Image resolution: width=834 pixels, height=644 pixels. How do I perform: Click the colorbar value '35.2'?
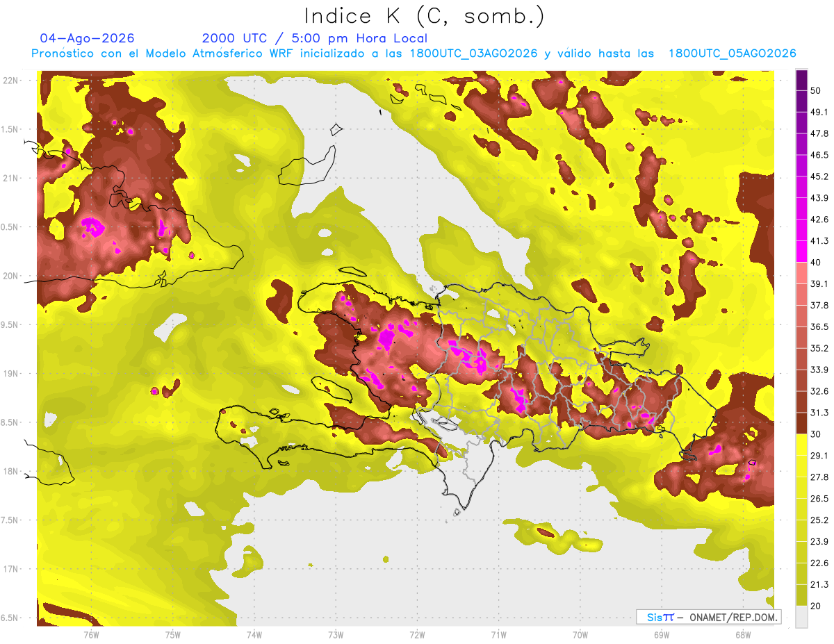(819, 348)
